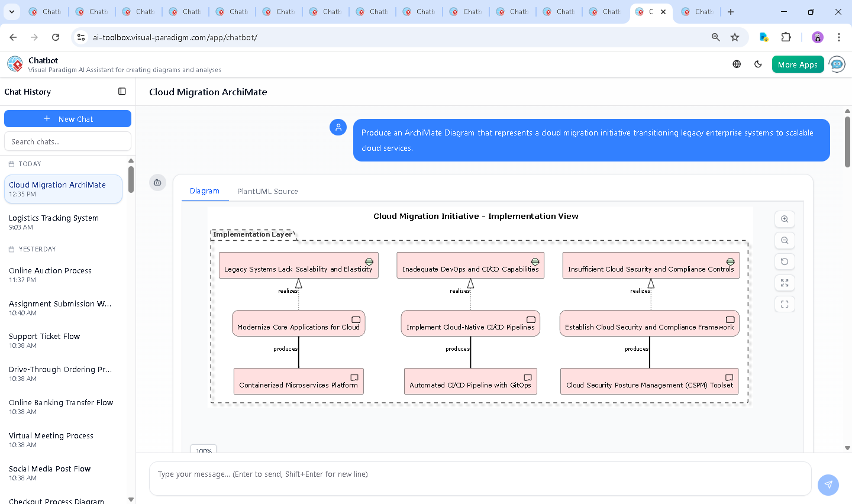852x504 pixels.
Task: Click the diagram options icon beside the panel
Action: tap(157, 183)
